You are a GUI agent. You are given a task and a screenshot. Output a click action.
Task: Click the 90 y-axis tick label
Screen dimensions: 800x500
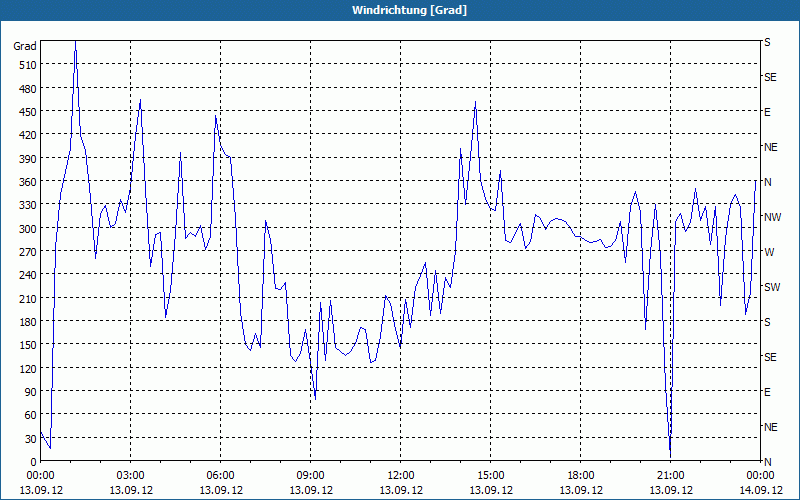pos(31,392)
